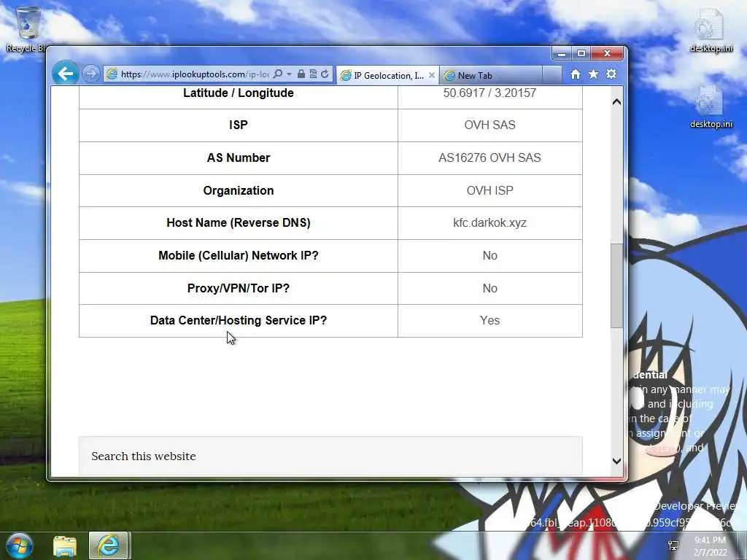Image resolution: width=747 pixels, height=560 pixels.
Task: Open the Home page icon
Action: [576, 74]
